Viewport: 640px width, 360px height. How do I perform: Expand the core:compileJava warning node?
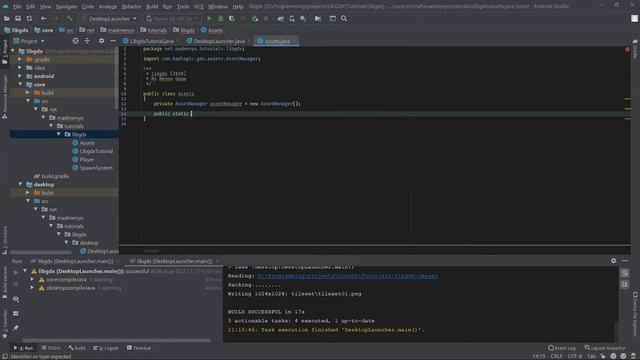point(32,280)
